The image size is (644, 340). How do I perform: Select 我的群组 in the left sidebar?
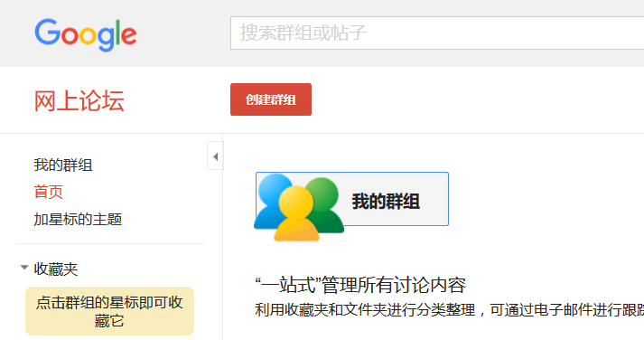(63, 165)
